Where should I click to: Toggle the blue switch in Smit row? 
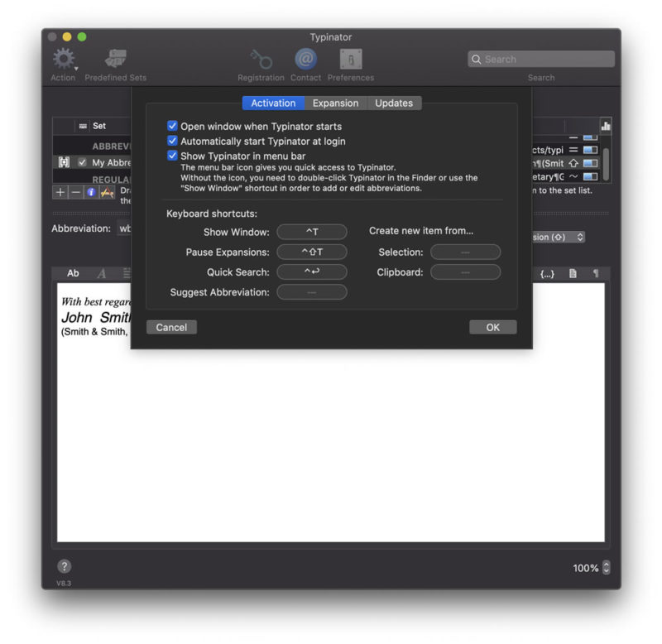(590, 163)
